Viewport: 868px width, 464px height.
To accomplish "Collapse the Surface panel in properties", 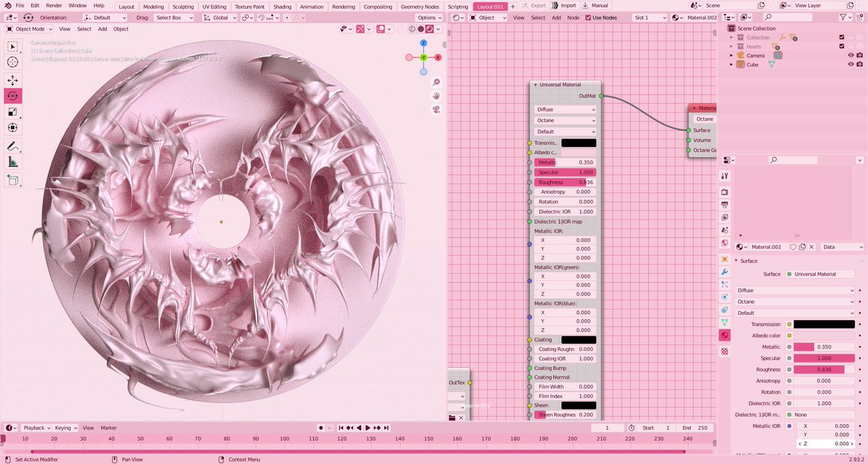I will pyautogui.click(x=736, y=261).
